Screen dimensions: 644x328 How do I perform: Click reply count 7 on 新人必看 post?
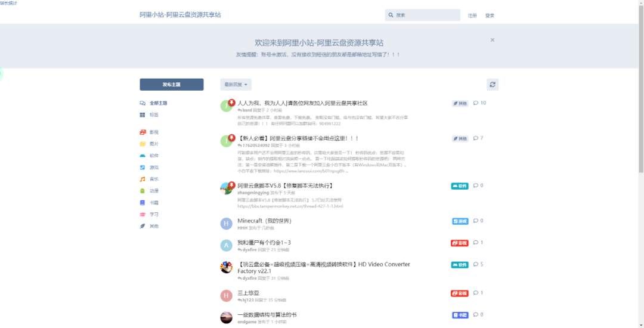(x=478, y=138)
